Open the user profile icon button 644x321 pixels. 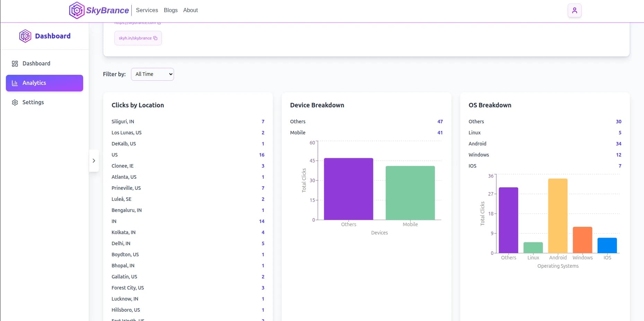(574, 10)
